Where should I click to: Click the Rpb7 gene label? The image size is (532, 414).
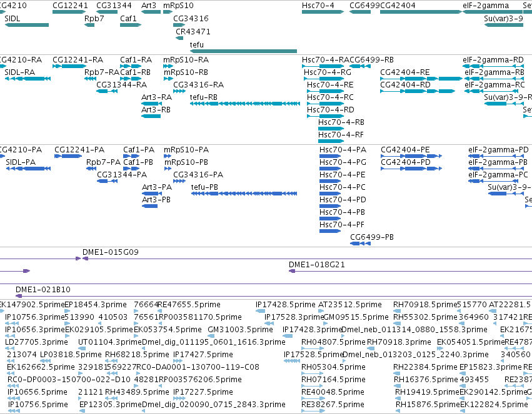[94, 18]
